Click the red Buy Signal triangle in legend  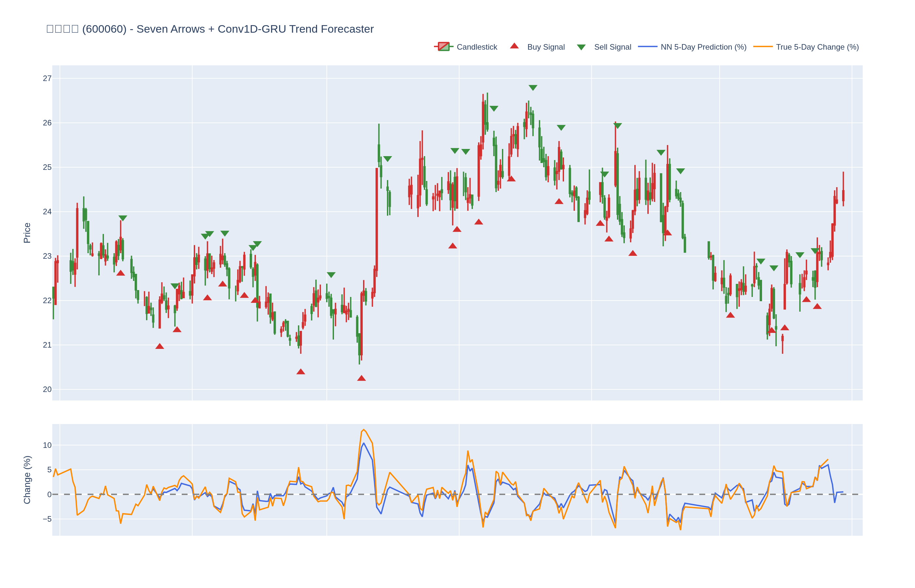[x=514, y=46]
